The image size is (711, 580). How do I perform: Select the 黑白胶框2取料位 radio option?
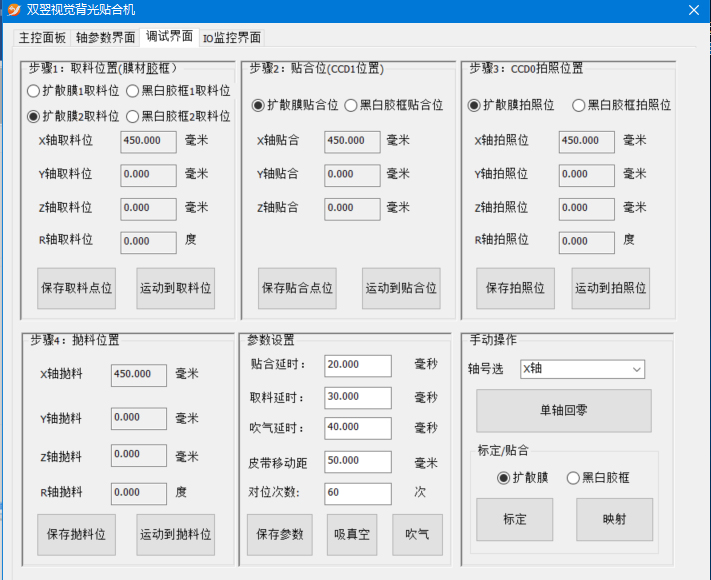133,117
